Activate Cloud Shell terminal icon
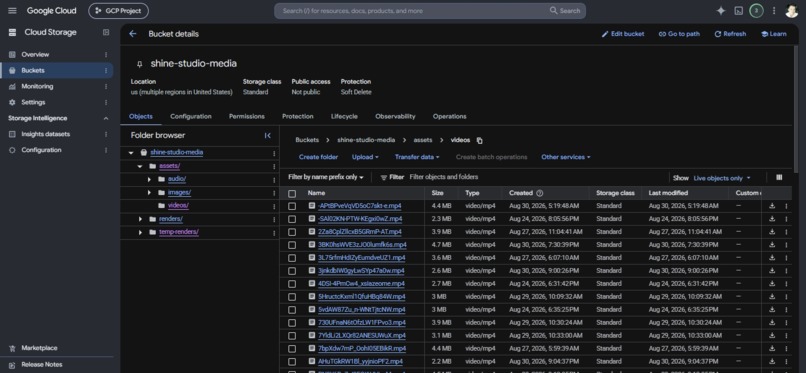Screen dimensions: 806x373 pyautogui.click(x=739, y=11)
